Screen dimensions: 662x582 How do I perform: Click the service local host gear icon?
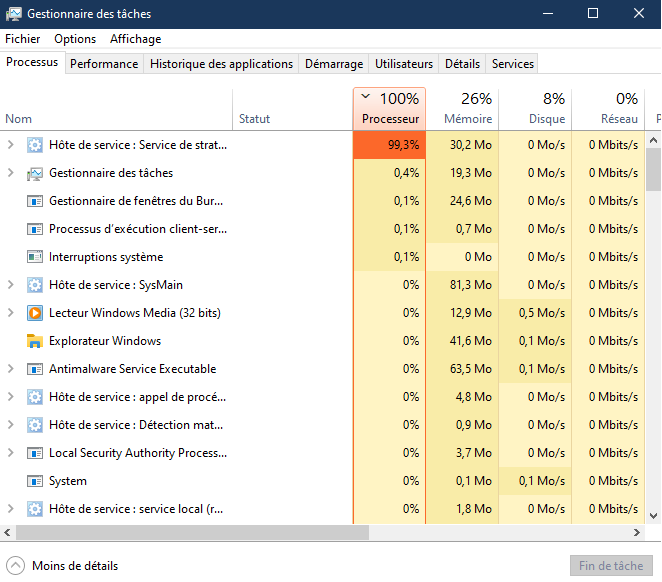coord(35,509)
